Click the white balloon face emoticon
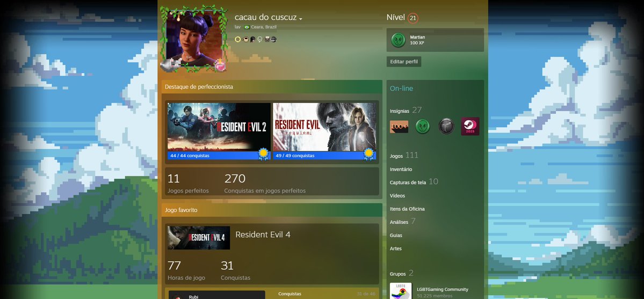The image size is (644, 299). [x=259, y=39]
